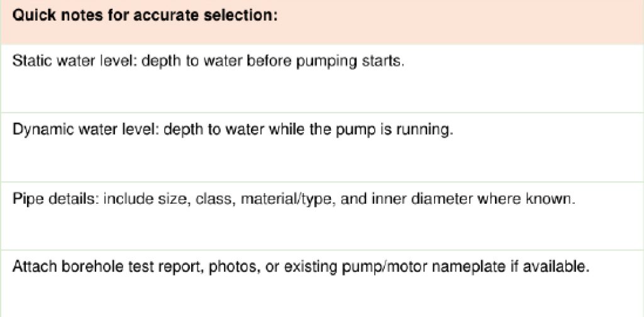Click the words 'Dynamic water level'
Screen dimensions: 644x317
[86, 130]
